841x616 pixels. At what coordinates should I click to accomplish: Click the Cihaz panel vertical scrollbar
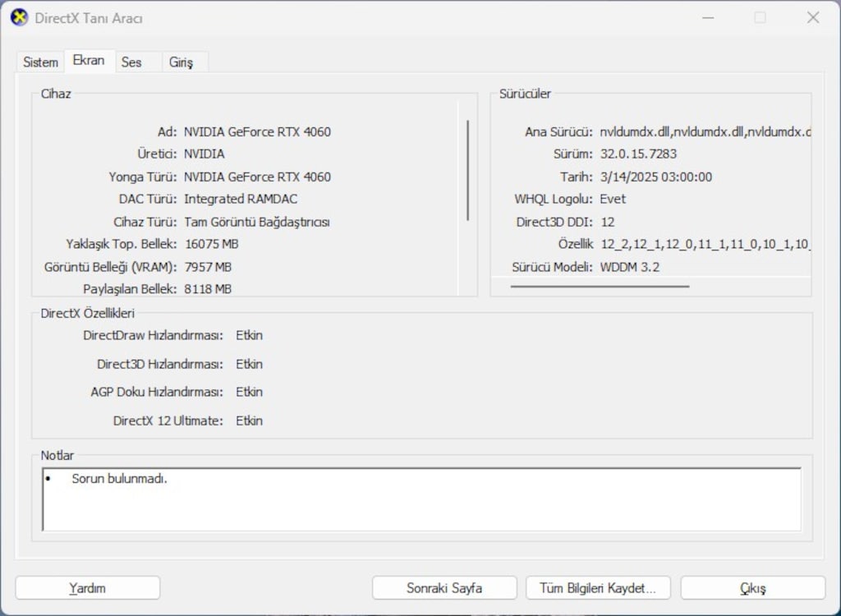tap(467, 170)
